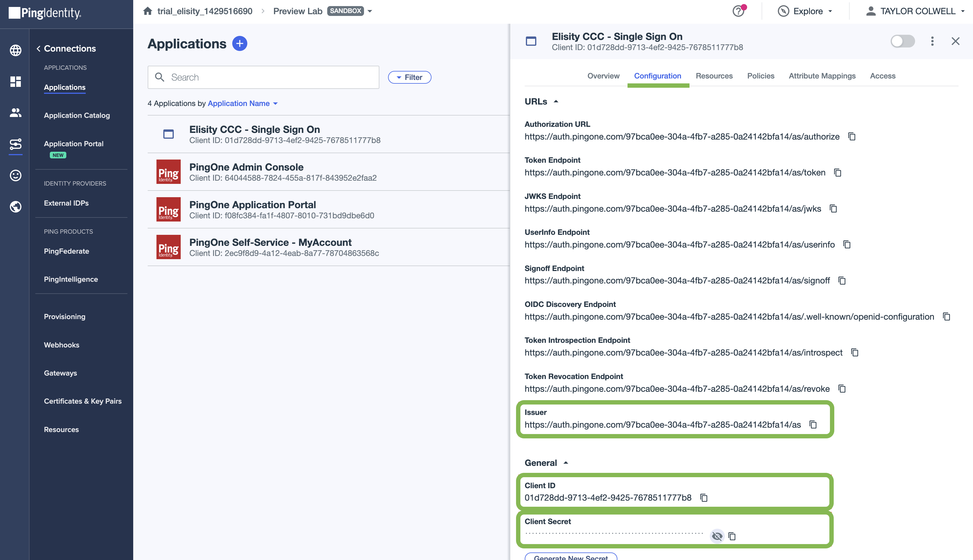This screenshot has height=560, width=973.
Task: Expand the Preview Lab environment dropdown
Action: [x=370, y=11]
